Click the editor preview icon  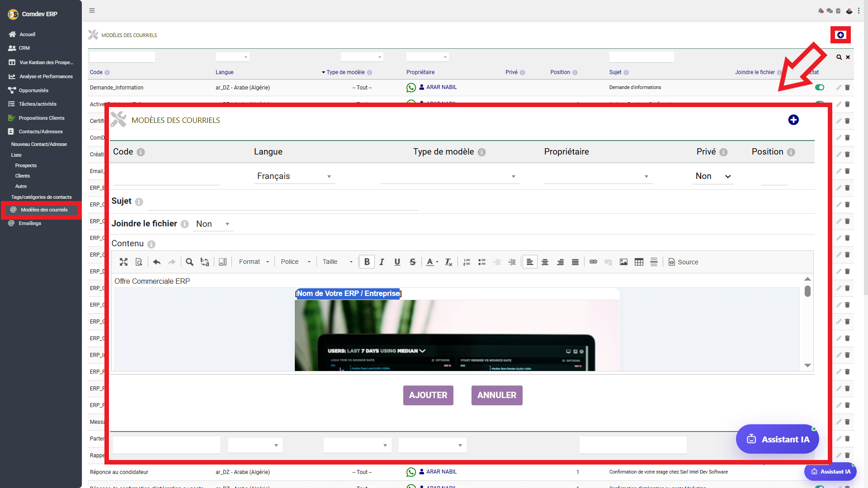[139, 262]
